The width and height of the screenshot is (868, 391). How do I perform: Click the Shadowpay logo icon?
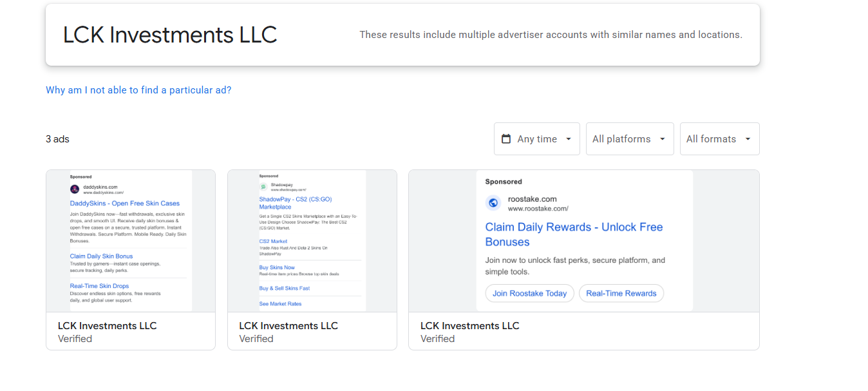pyautogui.click(x=263, y=187)
